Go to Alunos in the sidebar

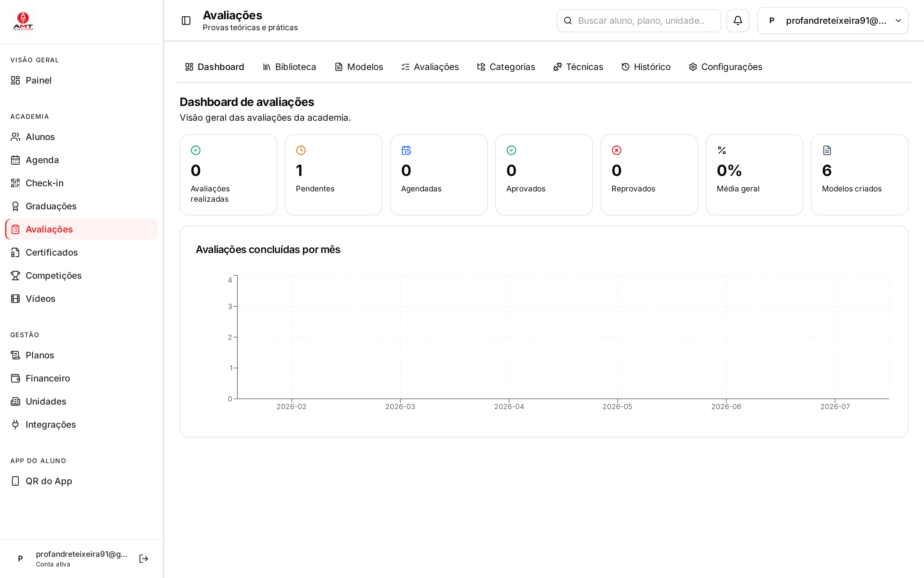click(x=82, y=137)
